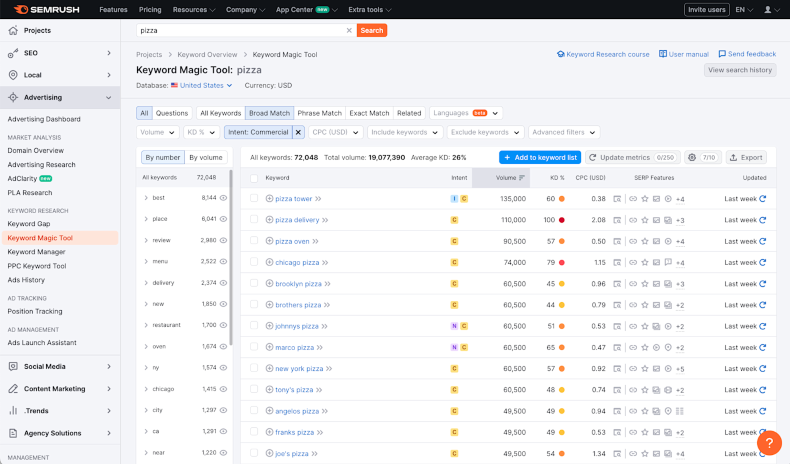
Task: Refresh metrics for chicago pizza row
Action: (x=763, y=262)
